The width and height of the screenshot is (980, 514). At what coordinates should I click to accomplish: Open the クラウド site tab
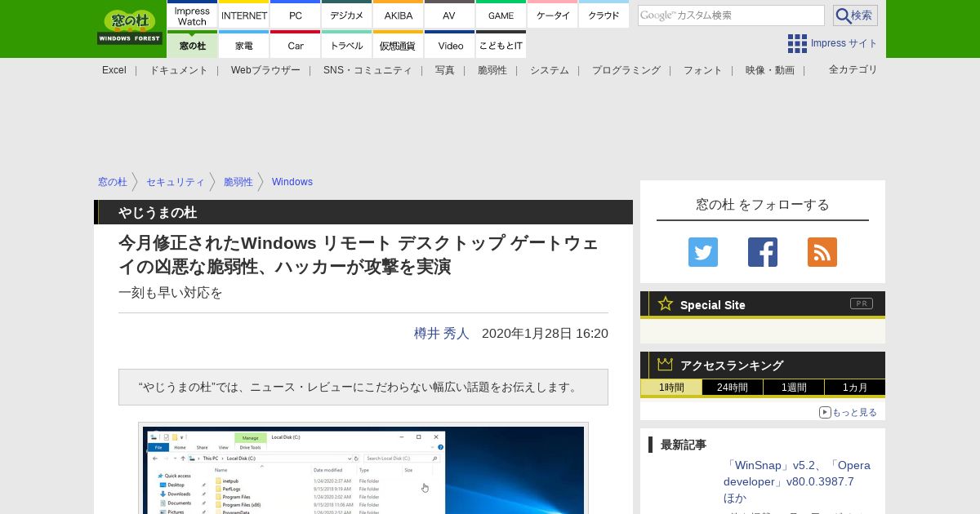point(604,15)
